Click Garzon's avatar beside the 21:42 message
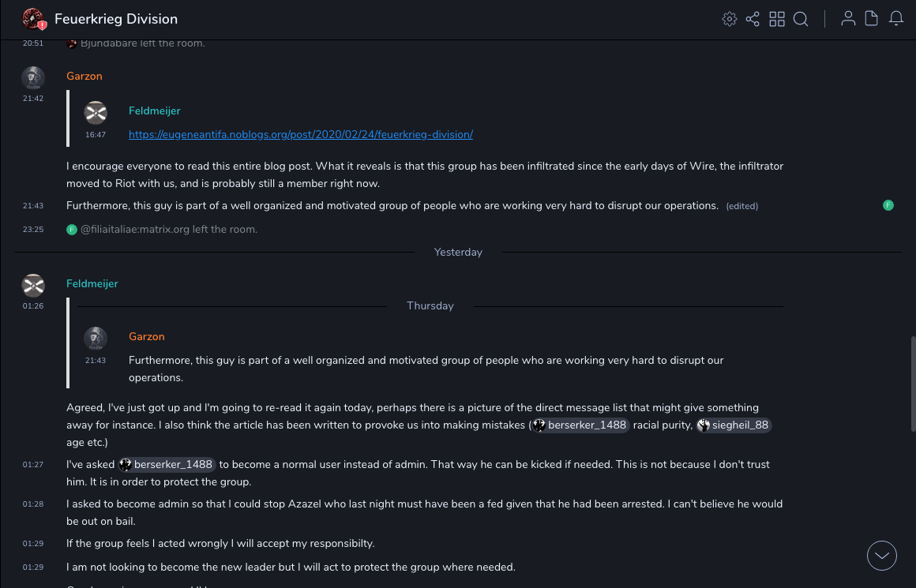The width and height of the screenshot is (916, 588). tap(33, 77)
